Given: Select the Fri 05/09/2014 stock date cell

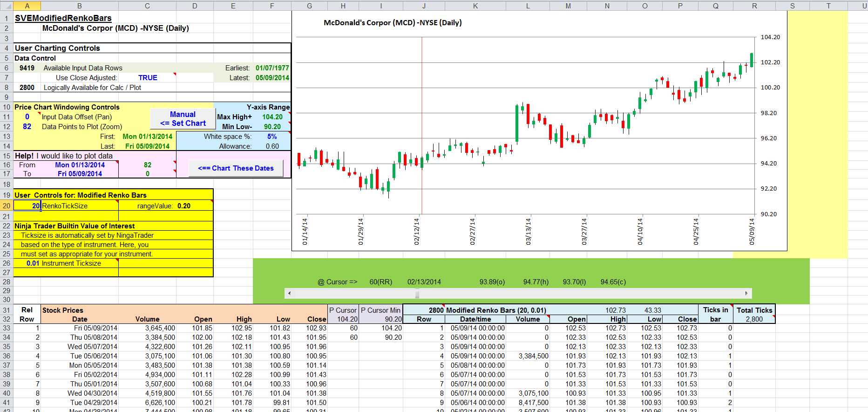Looking at the screenshot, I should click(x=80, y=328).
